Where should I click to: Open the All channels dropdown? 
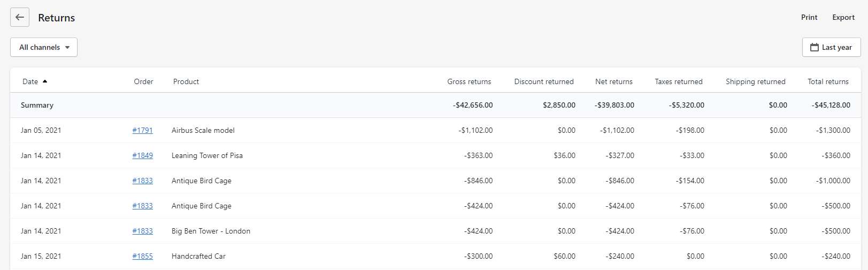click(44, 47)
